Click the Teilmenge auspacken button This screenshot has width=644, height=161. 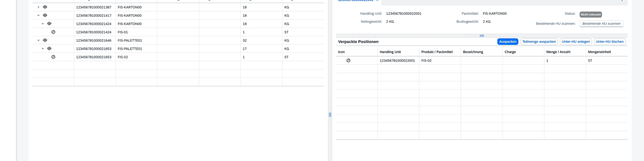(x=539, y=42)
